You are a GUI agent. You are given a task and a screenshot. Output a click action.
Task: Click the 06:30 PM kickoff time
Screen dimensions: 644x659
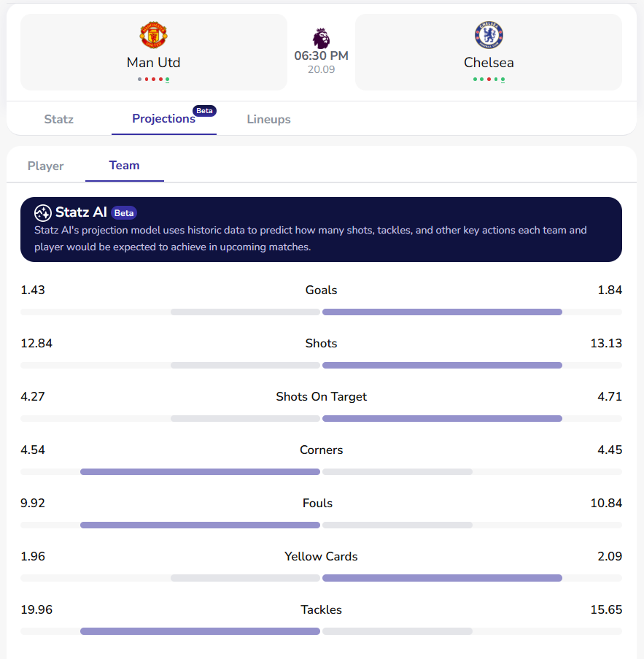(x=321, y=55)
